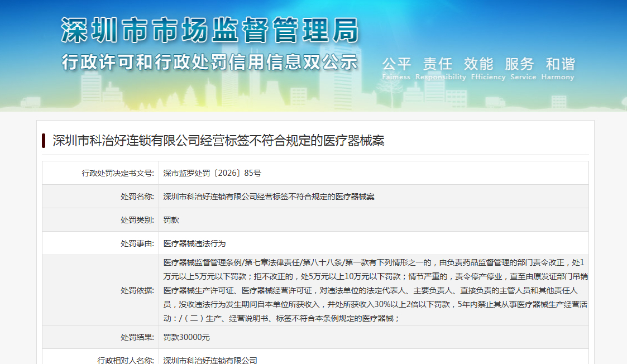Click the 处罚类别 label

click(137, 220)
